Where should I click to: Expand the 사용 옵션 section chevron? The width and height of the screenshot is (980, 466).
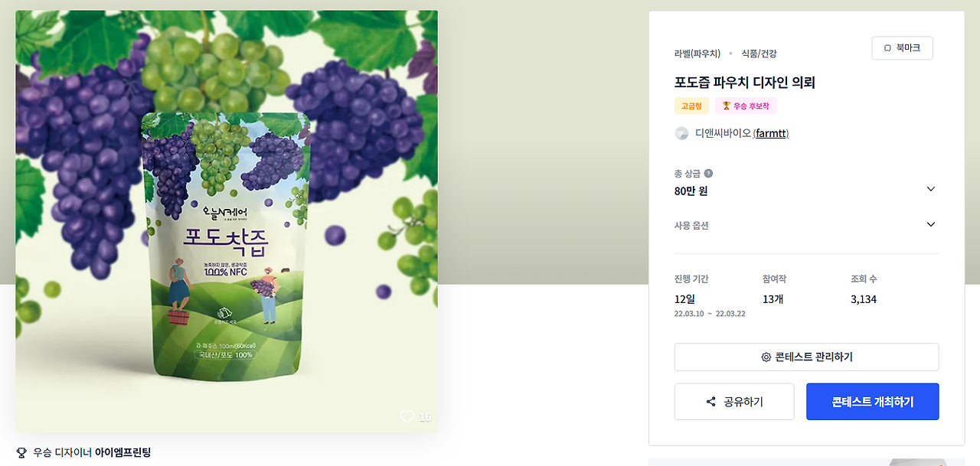click(931, 224)
